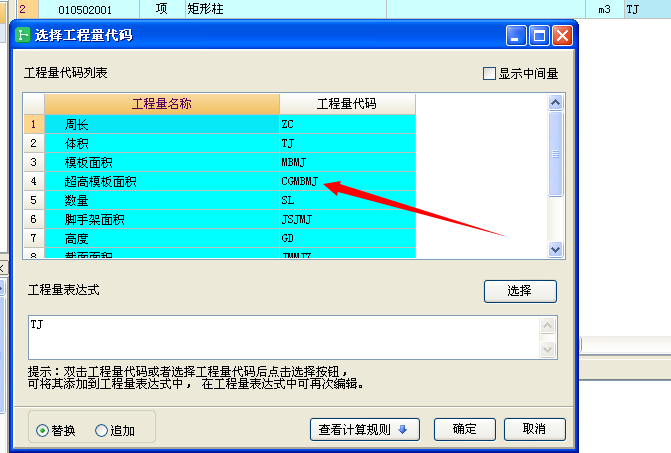Image resolution: width=671 pixels, height=453 pixels.
Task: Select the 周长 row name cell
Action: (162, 124)
